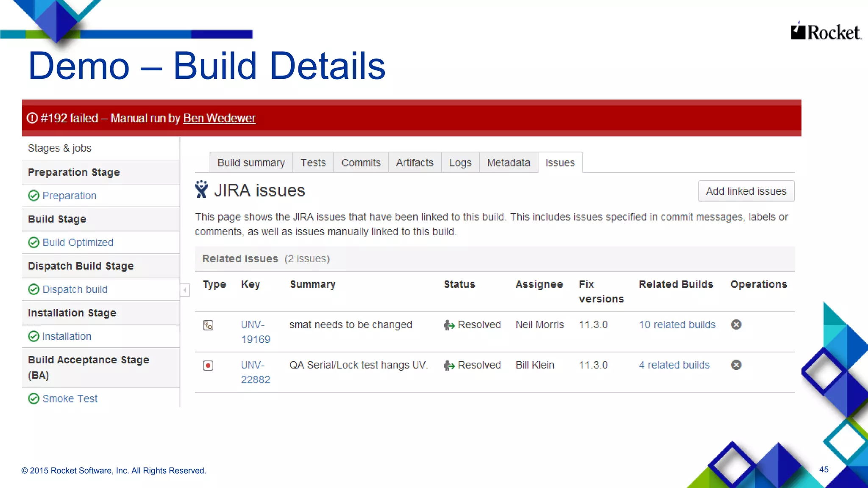Select the Issues tab

(x=560, y=163)
